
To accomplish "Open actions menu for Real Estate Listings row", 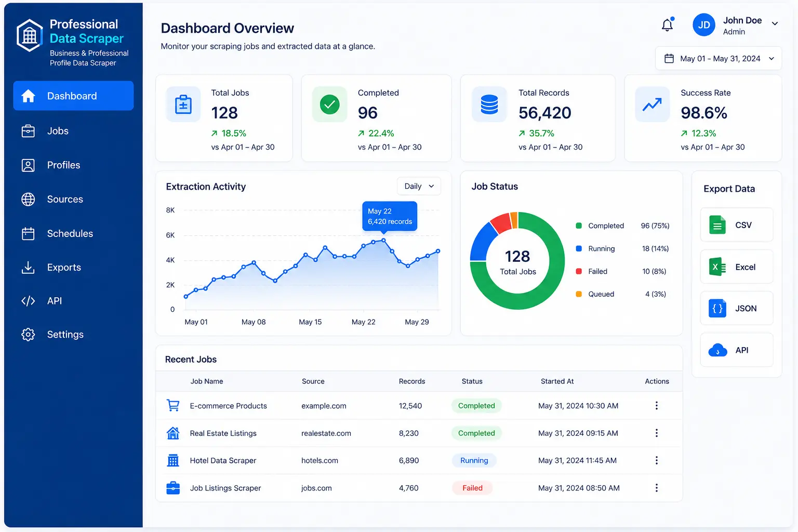I will [657, 433].
